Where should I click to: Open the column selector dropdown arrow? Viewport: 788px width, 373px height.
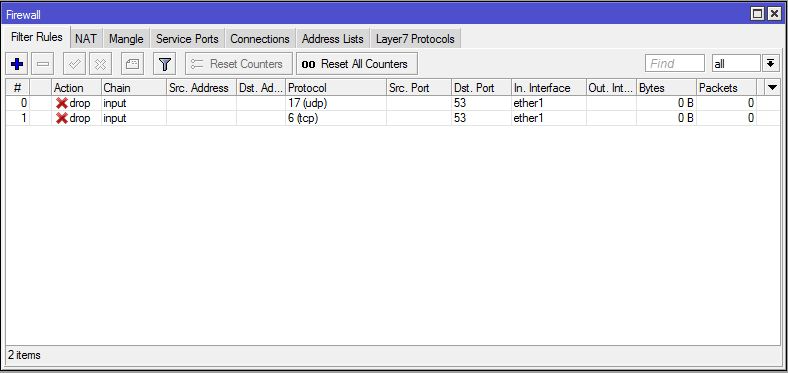773,87
